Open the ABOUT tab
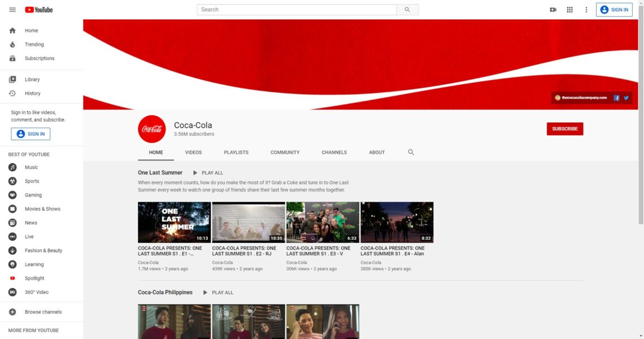644x339 pixels. tap(376, 152)
